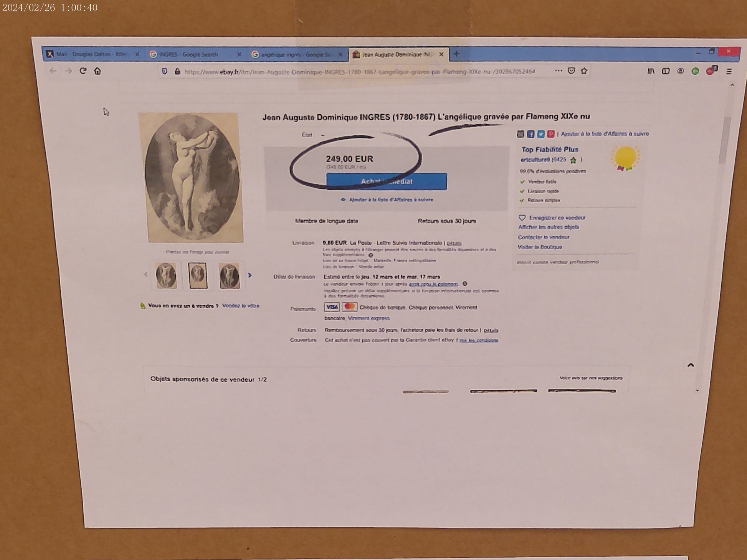747x560 pixels.
Task: Save page to Pocket icon
Action: click(x=571, y=71)
